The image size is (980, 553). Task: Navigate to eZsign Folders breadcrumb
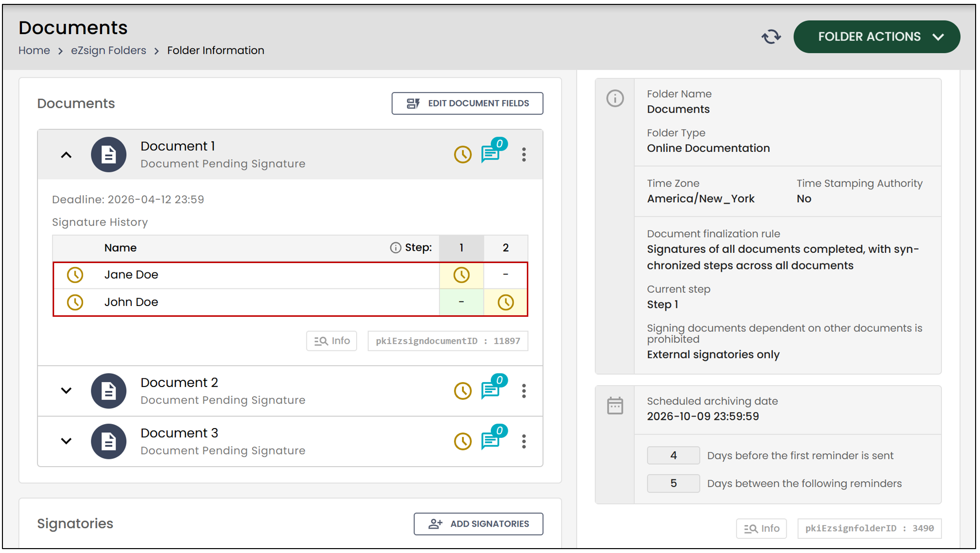coord(108,50)
